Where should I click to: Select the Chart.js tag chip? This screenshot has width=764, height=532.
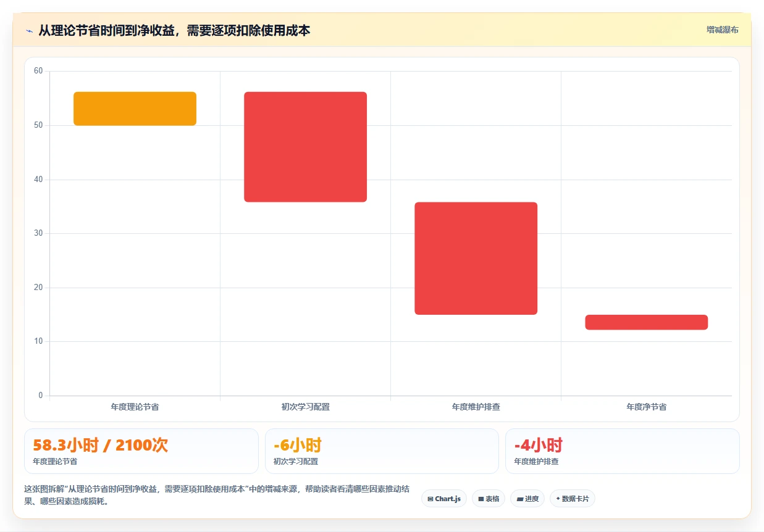tap(444, 499)
